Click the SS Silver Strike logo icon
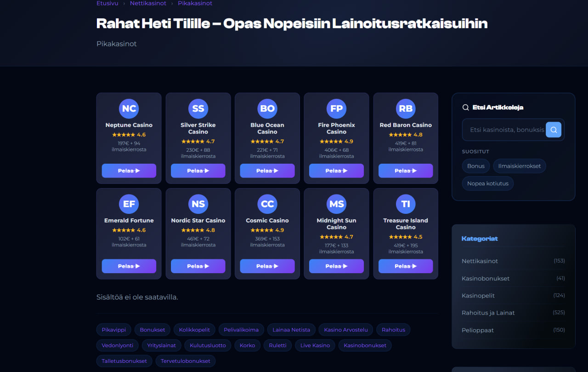The height and width of the screenshot is (372, 588). point(198,109)
